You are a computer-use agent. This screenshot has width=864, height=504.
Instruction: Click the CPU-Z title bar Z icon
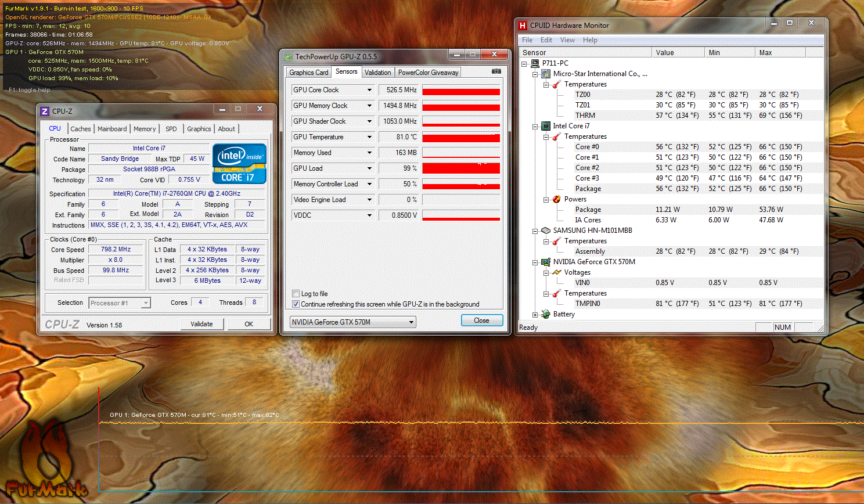pyautogui.click(x=45, y=111)
